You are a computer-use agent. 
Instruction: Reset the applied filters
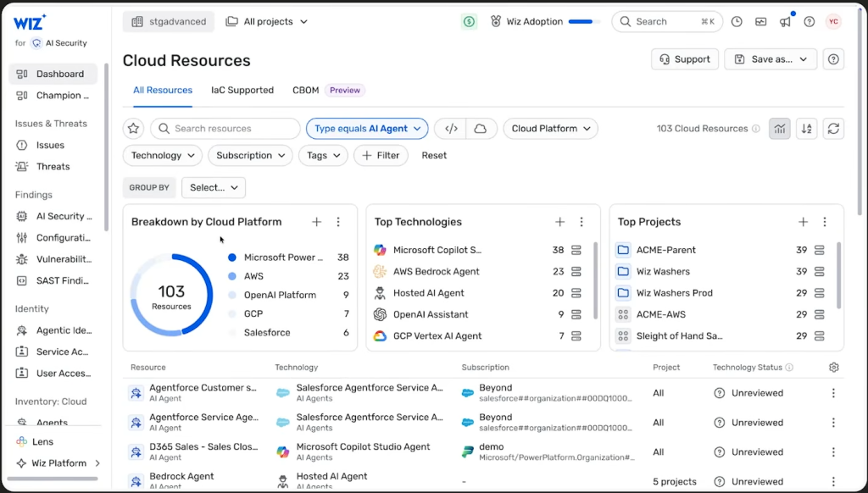434,156
